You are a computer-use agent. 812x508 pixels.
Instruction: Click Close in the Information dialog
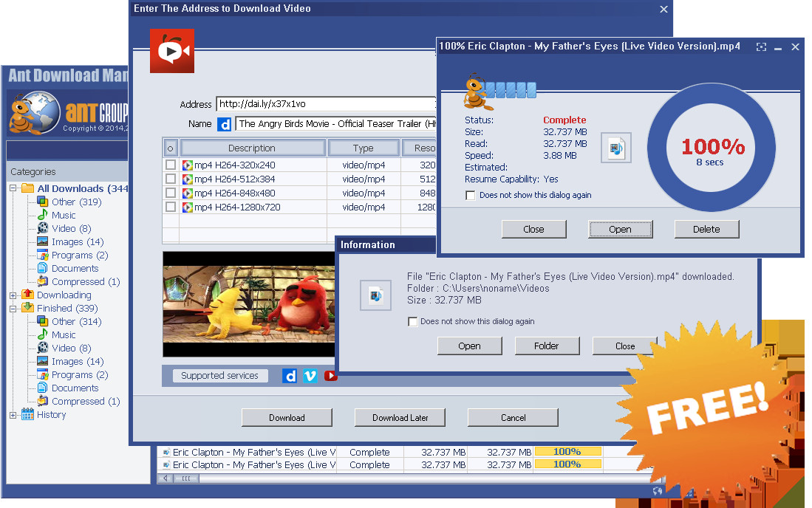(624, 346)
